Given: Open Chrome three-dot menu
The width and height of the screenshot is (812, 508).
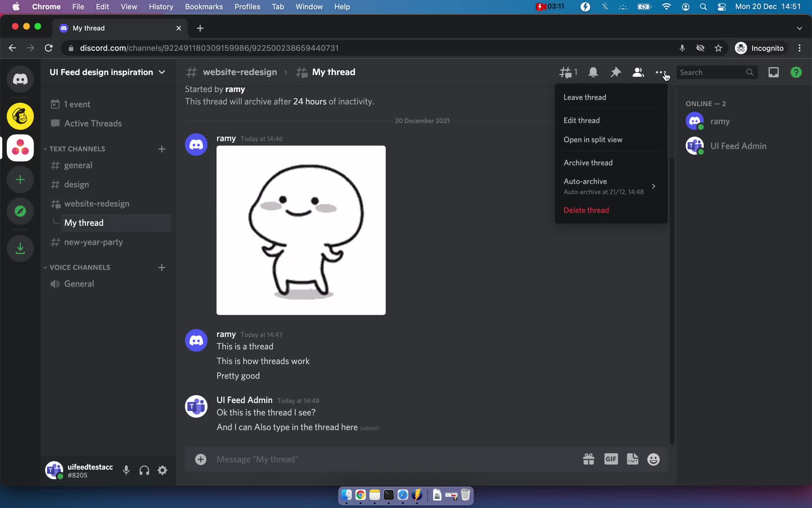Looking at the screenshot, I should click(799, 48).
